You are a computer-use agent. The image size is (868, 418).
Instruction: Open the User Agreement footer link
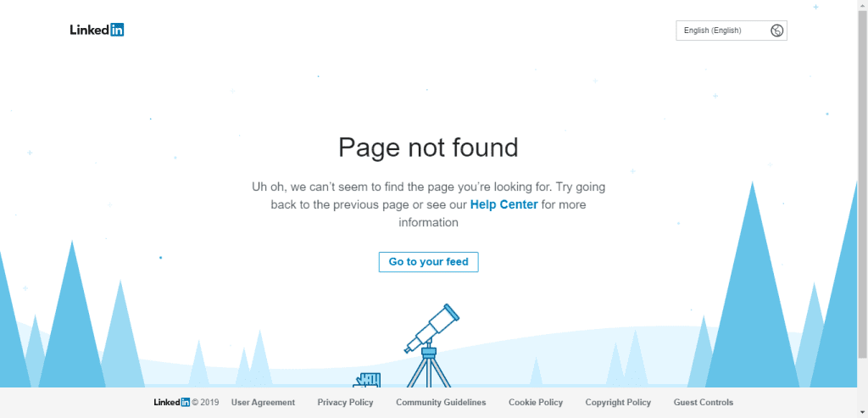263,403
